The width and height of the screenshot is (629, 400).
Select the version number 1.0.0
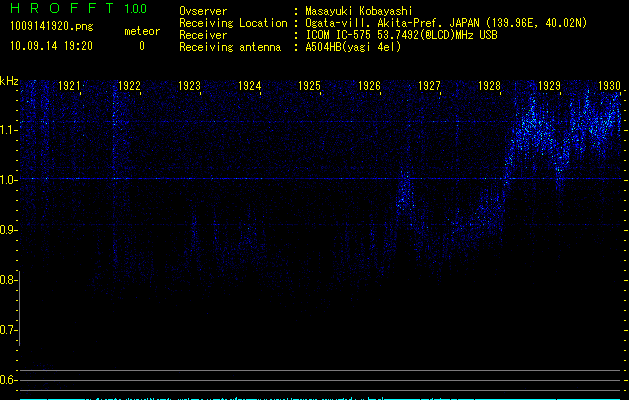point(136,9)
